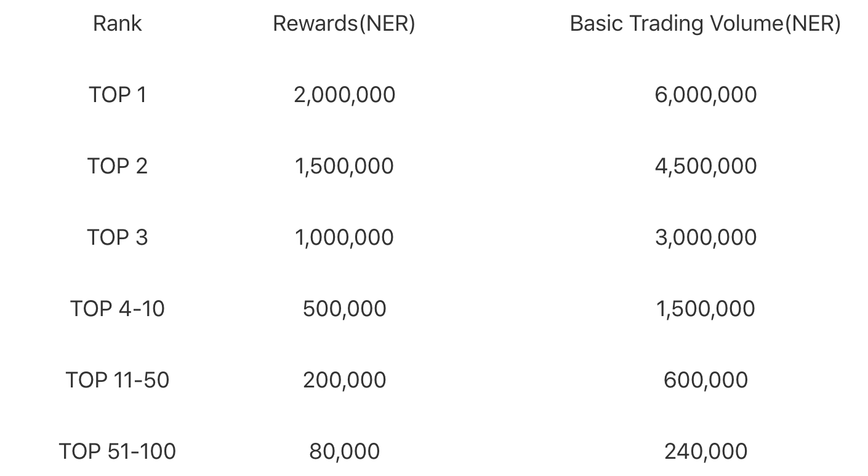Select the TOP 2 rank cell

118,166
